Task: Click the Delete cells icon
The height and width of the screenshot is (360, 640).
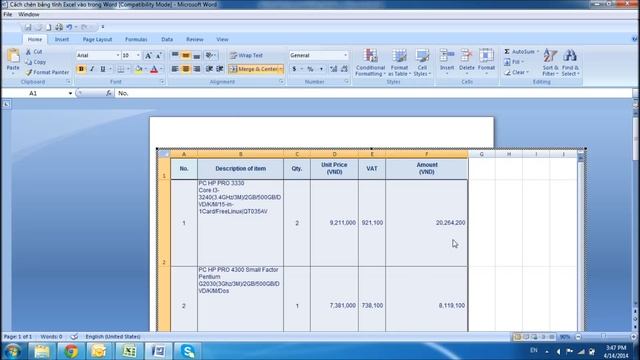Action: click(x=467, y=56)
